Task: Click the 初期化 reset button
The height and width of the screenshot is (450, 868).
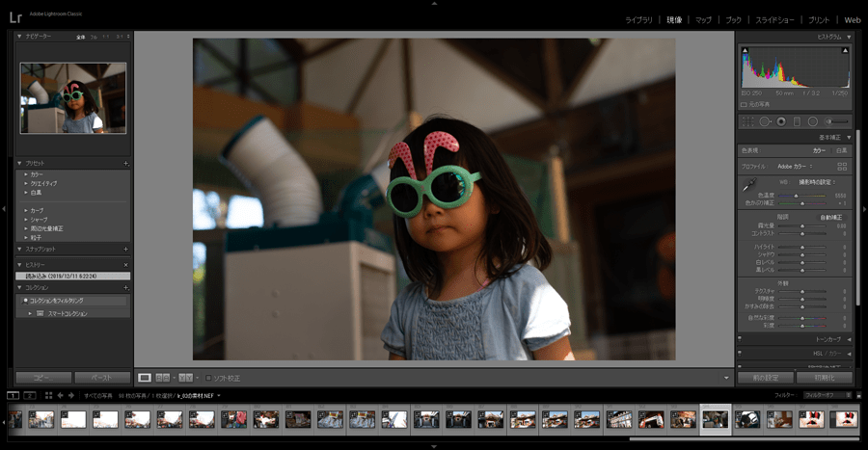Action: click(826, 378)
